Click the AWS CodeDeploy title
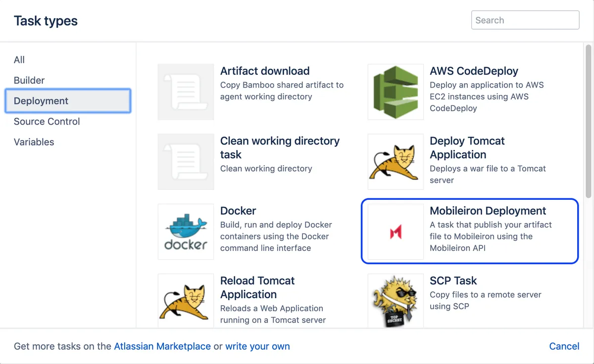This screenshot has height=364, width=594. tap(474, 71)
